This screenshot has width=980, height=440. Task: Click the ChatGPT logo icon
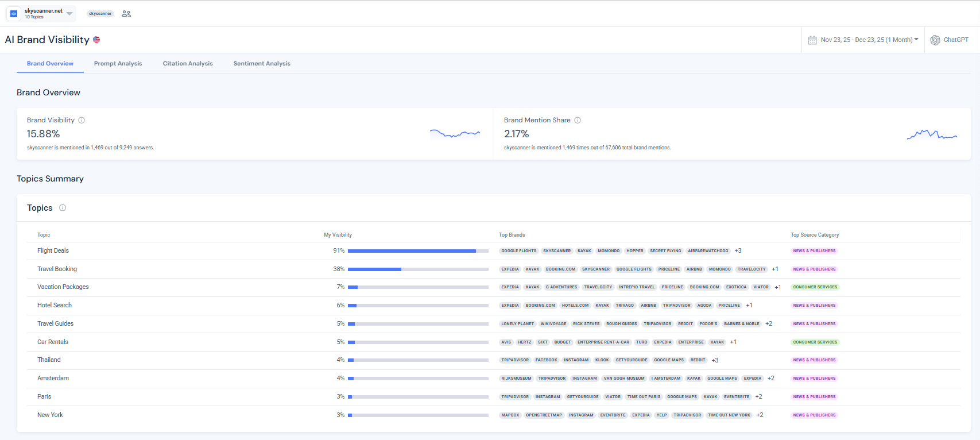pyautogui.click(x=935, y=40)
